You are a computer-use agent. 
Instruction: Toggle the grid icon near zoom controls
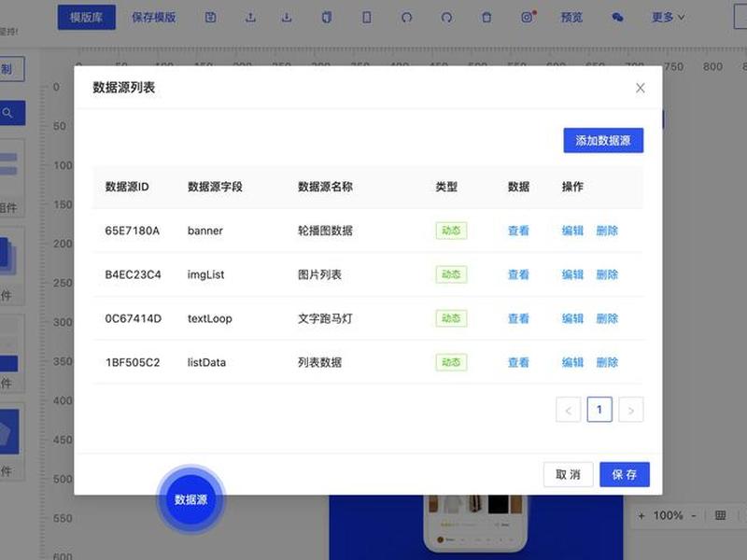[x=720, y=515]
